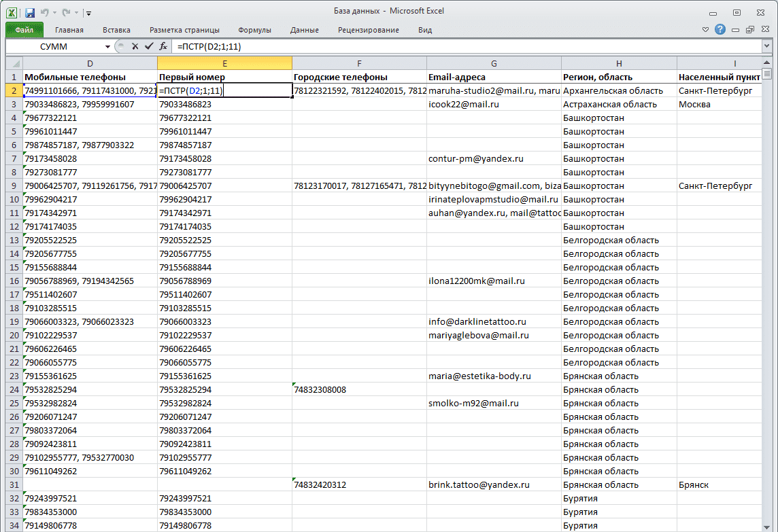The height and width of the screenshot is (532, 778).
Task: Restore down the workbook window
Action: (x=750, y=30)
